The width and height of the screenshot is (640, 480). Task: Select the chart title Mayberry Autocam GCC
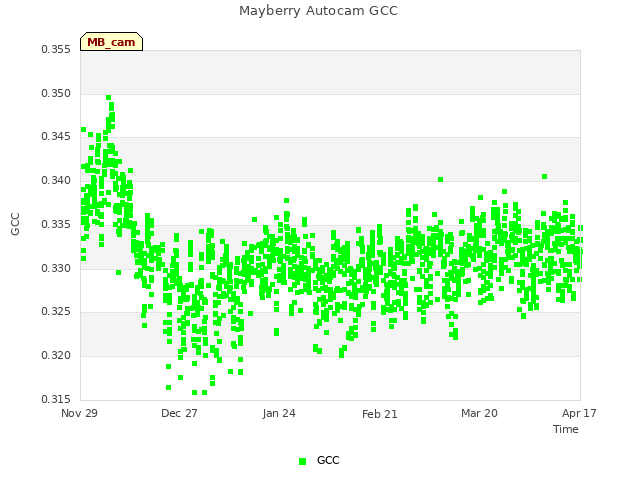tap(318, 11)
